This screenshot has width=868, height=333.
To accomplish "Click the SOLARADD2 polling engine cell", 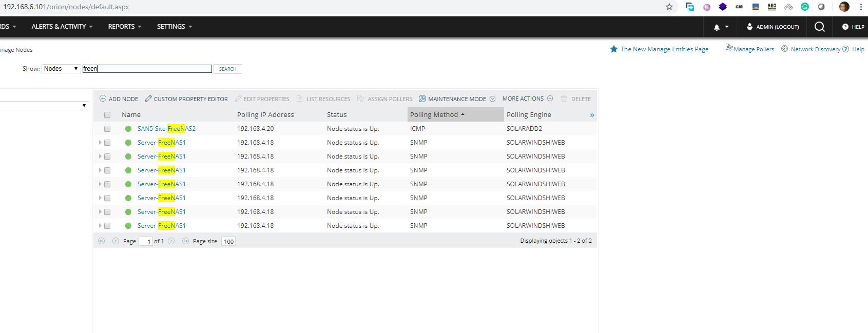I will click(524, 129).
